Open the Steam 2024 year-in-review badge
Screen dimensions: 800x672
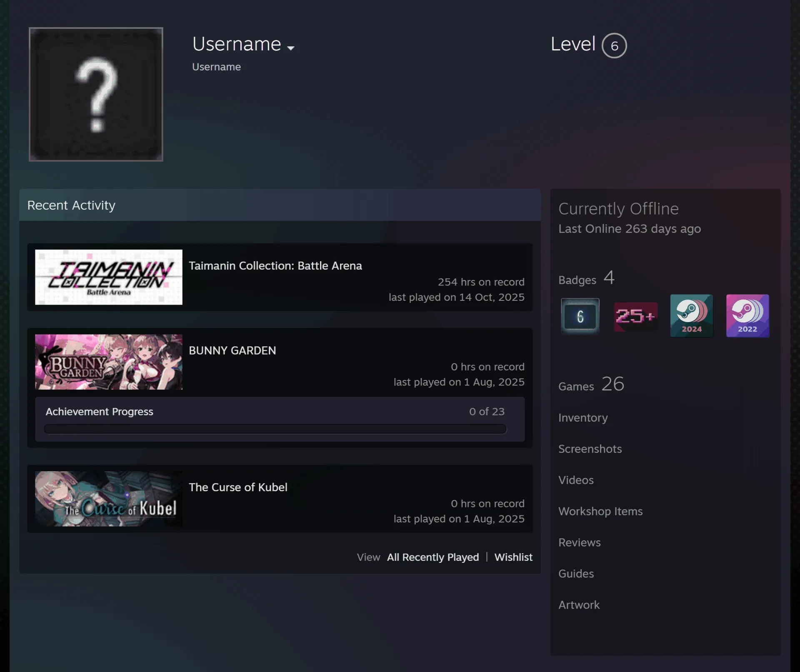pyautogui.click(x=692, y=316)
